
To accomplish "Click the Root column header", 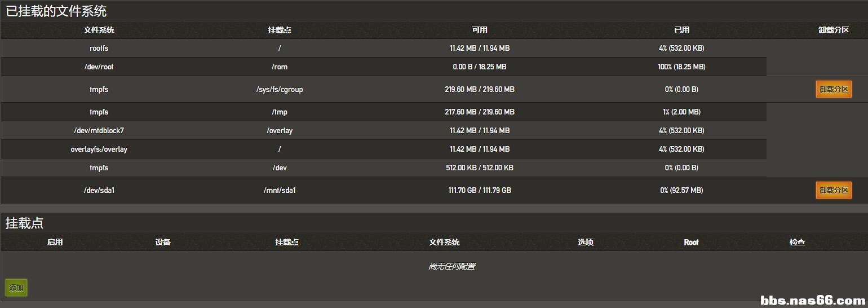I will point(691,242).
